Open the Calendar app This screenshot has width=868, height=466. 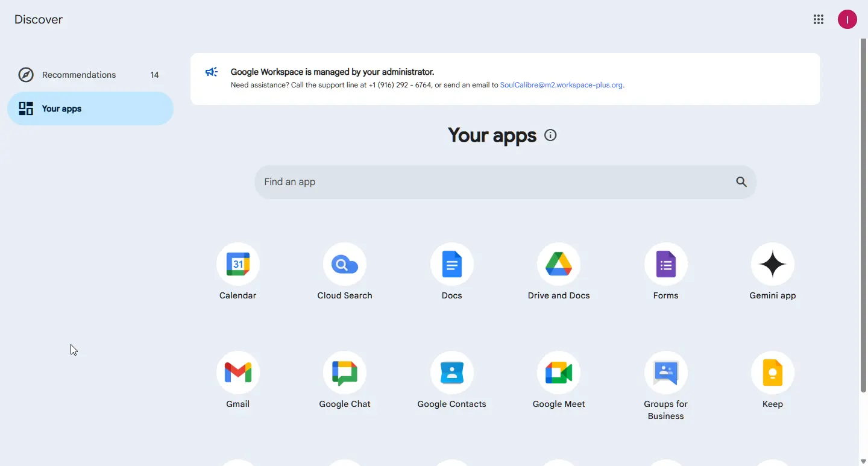238,264
